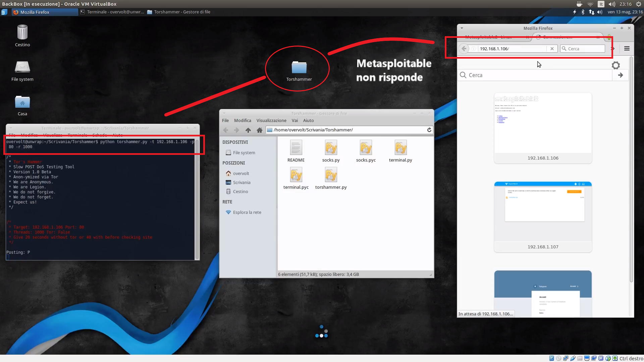Open Modifica menu in file manager
The width and height of the screenshot is (644, 362).
pyautogui.click(x=243, y=121)
